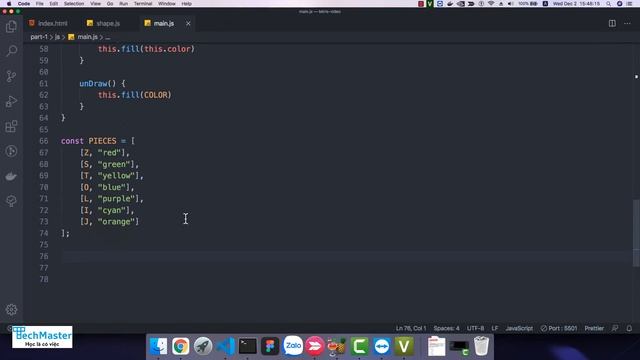Click line number 70 in gutter
Viewport: 640px width, 360px height.
point(44,187)
